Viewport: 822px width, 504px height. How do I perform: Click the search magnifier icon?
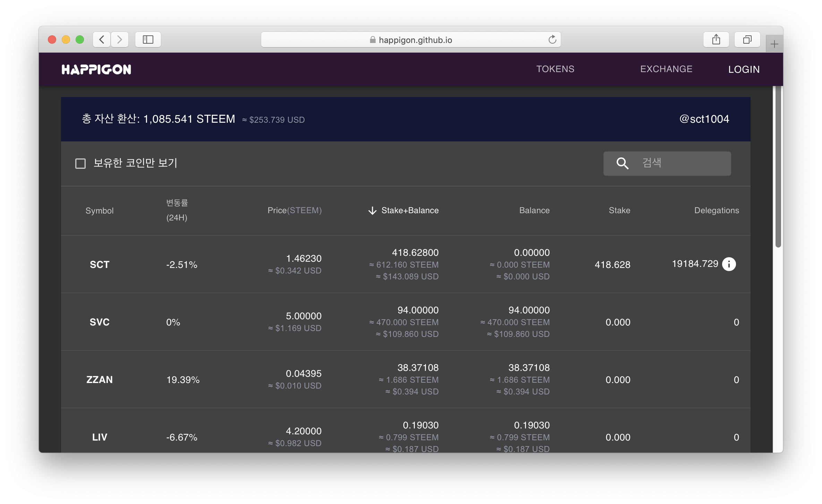(x=622, y=163)
